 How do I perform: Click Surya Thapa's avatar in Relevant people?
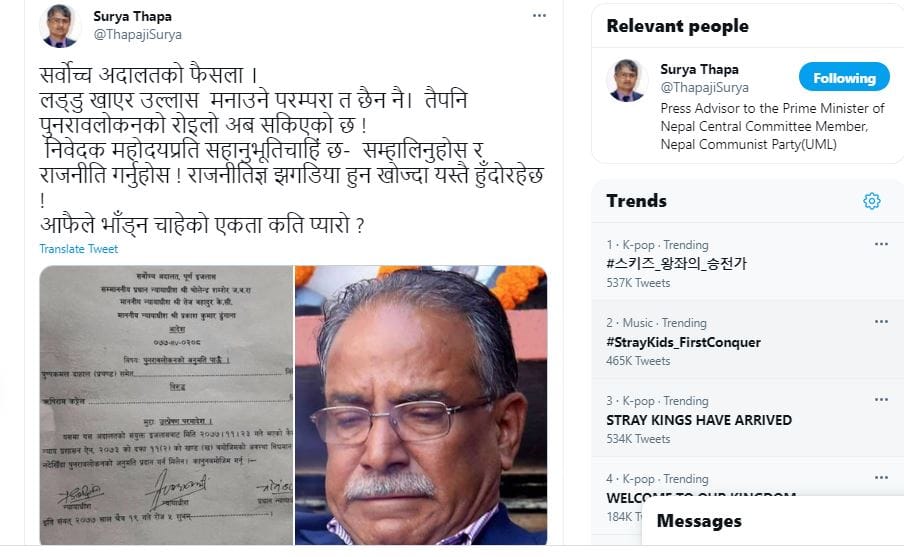coord(627,80)
